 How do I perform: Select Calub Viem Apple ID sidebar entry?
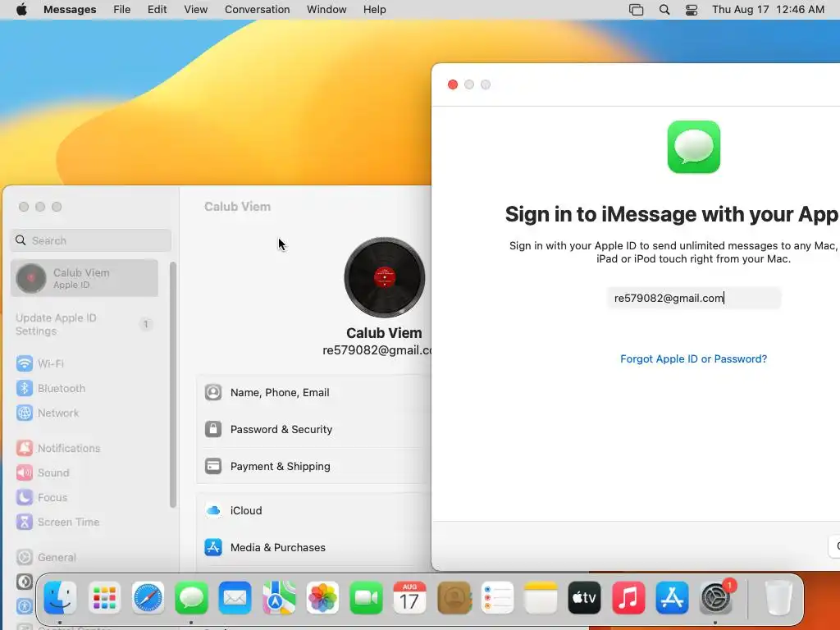pyautogui.click(x=84, y=278)
